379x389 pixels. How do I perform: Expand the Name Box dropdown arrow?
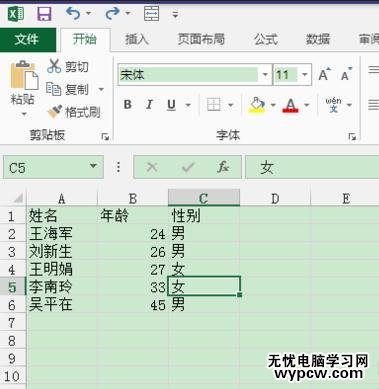[93, 166]
